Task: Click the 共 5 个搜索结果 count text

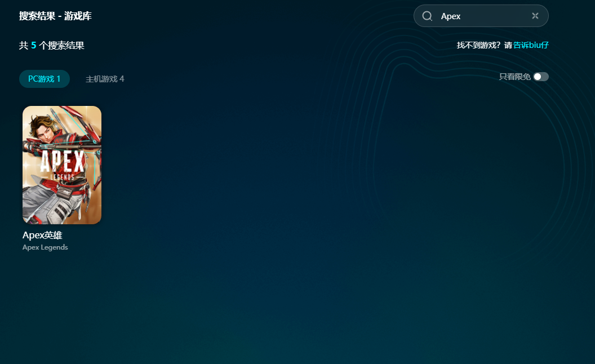Action: pos(52,46)
